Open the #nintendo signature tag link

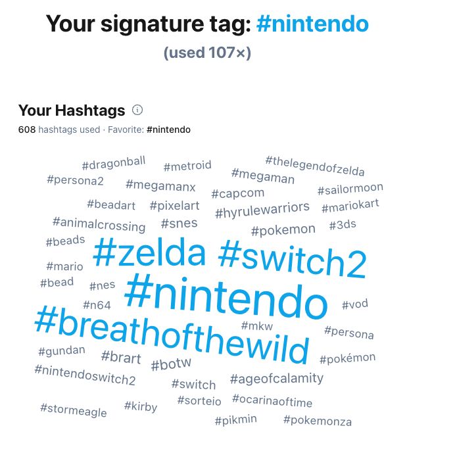tap(312, 24)
